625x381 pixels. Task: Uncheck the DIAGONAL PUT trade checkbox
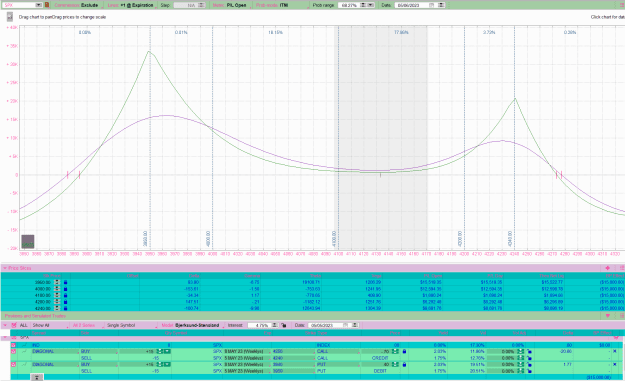pyautogui.click(x=14, y=364)
